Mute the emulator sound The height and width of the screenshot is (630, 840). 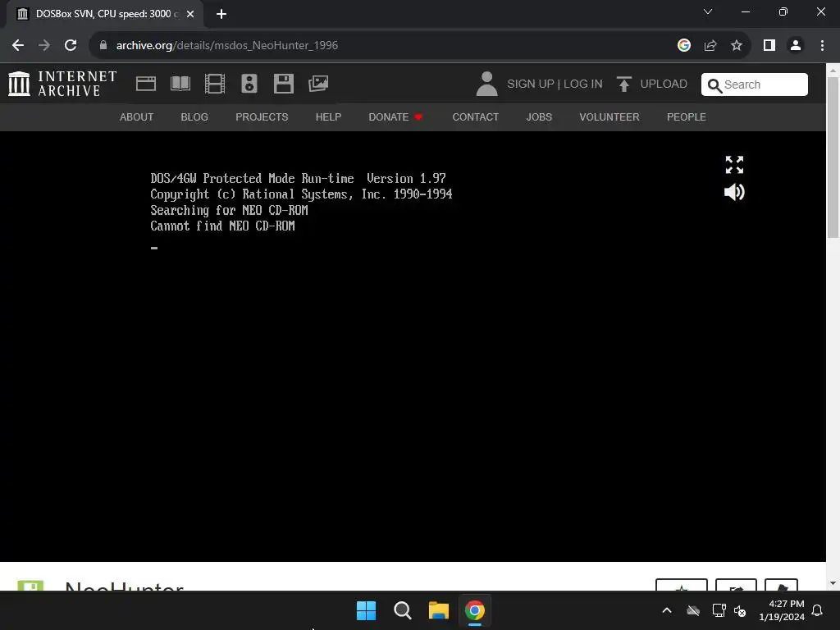[734, 192]
